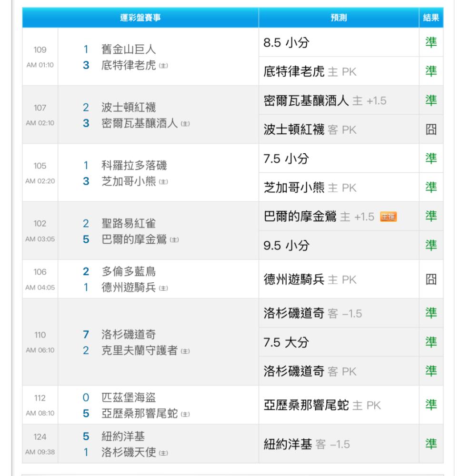The height and width of the screenshot is (476, 460).
Task: Click the time AM 04:05
Action: [x=40, y=287]
